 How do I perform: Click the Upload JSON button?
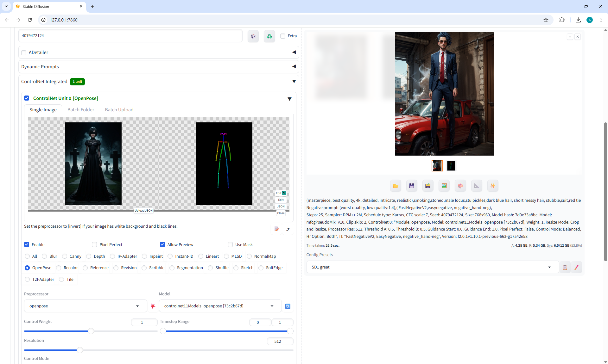tap(143, 211)
